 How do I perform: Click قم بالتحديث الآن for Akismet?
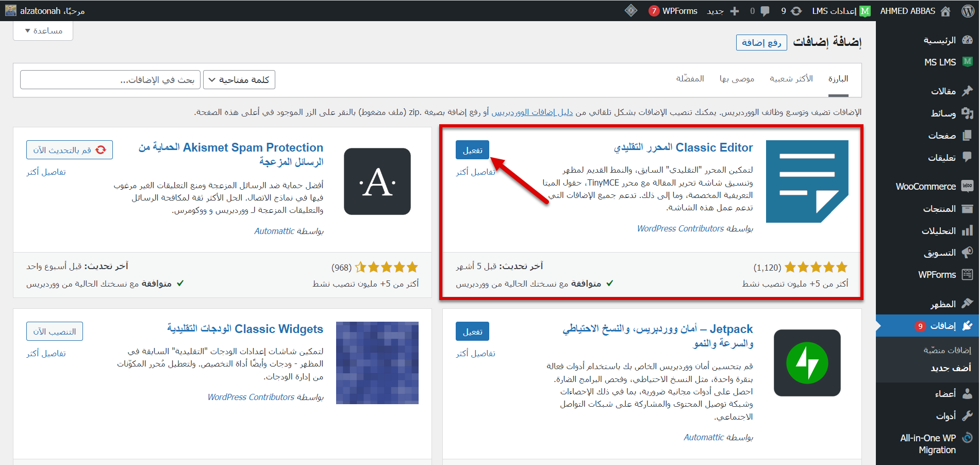click(70, 150)
